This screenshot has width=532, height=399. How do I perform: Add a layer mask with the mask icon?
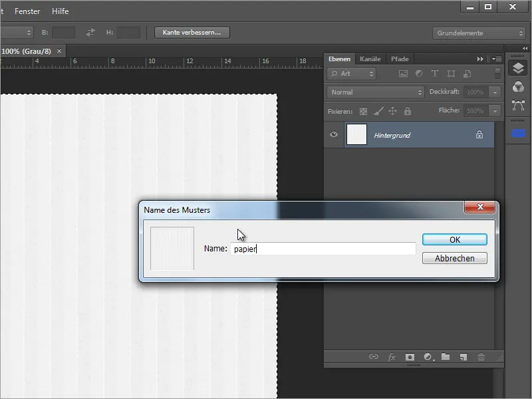click(x=410, y=357)
